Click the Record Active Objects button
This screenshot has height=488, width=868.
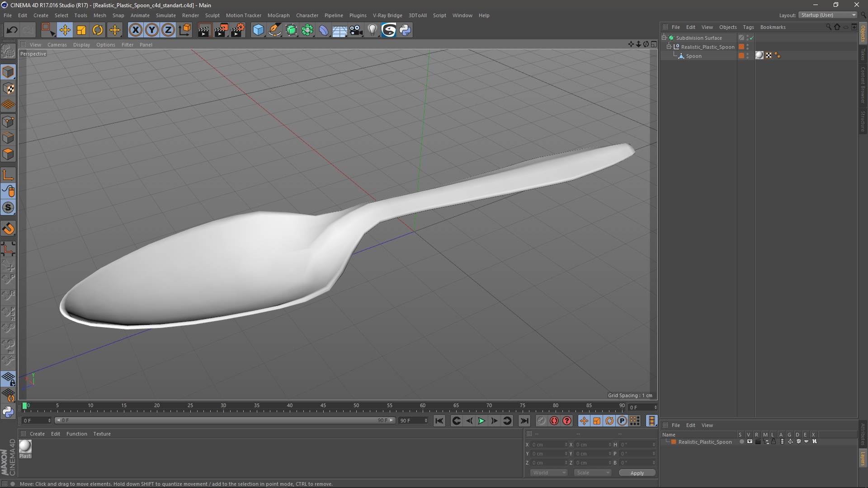point(541,421)
